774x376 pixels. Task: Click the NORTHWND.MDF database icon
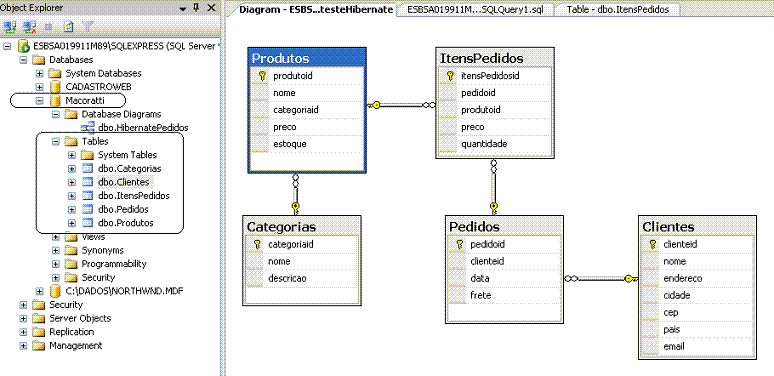click(55, 291)
